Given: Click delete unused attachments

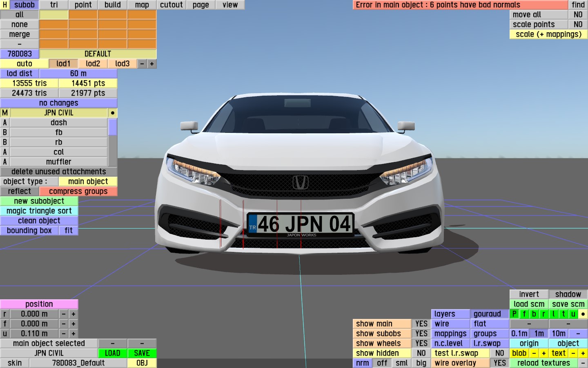Looking at the screenshot, I should (59, 172).
